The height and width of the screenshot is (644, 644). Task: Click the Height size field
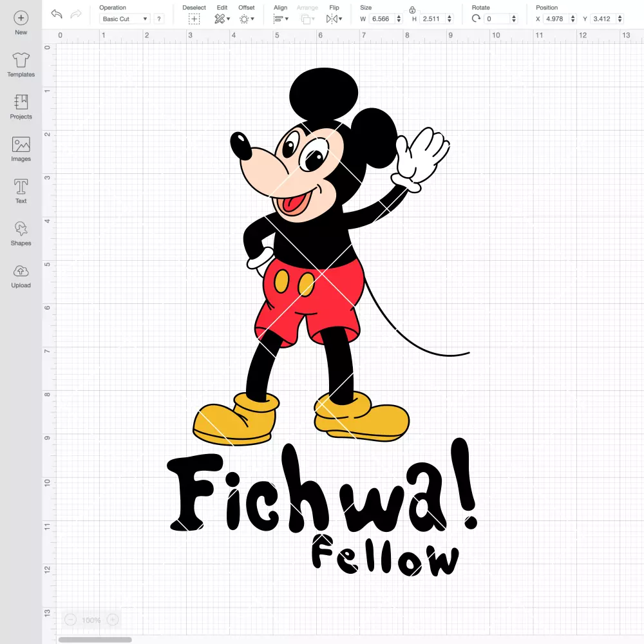point(433,19)
